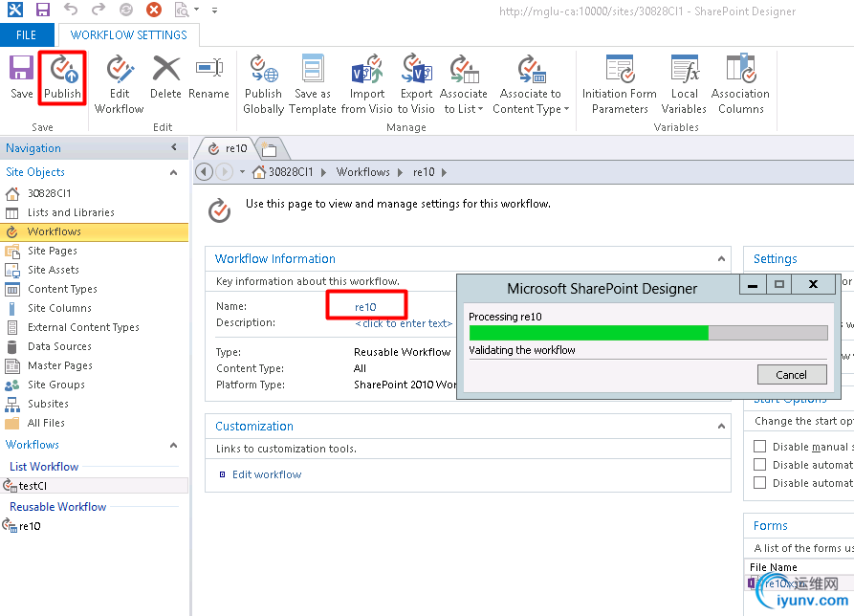Click the re10 workflow name link
854x616 pixels.
(365, 307)
